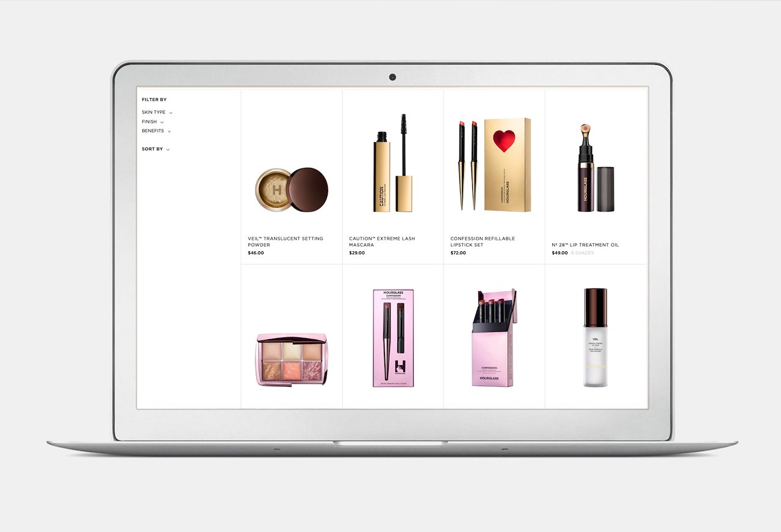The image size is (781, 532).
Task: Click Confession Refillable Lipstick Set title link
Action: tap(483, 242)
